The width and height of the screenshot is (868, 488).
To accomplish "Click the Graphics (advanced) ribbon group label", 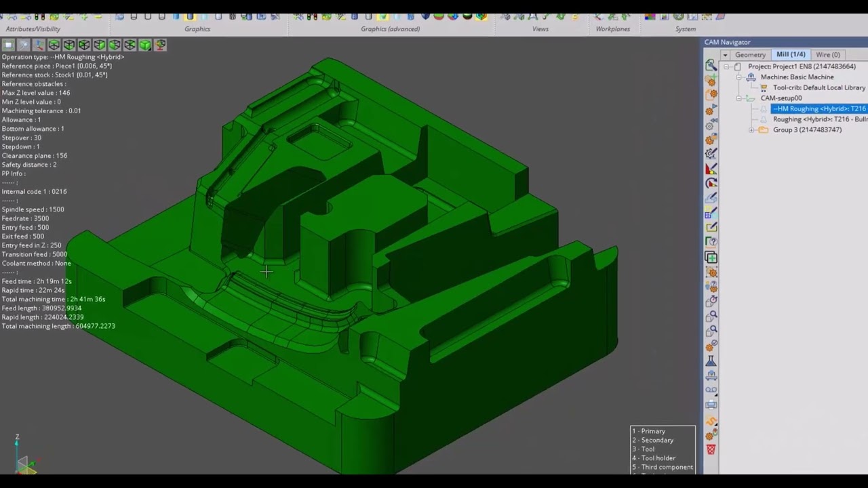I will pyautogui.click(x=390, y=29).
